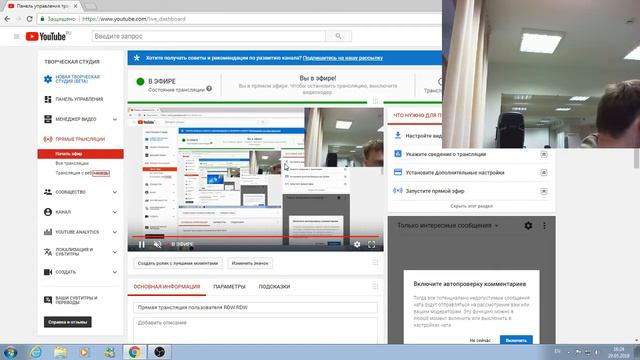The image size is (640, 360).
Task: Click the search magnifier button
Action: coord(338,36)
